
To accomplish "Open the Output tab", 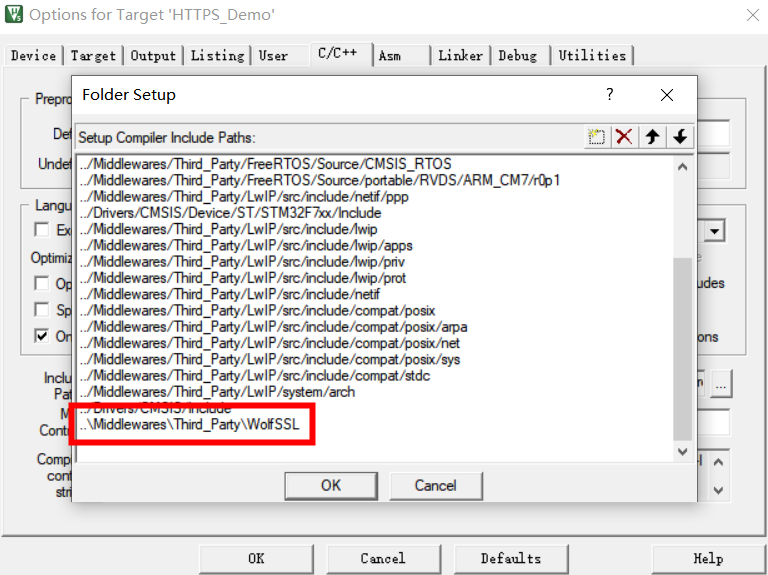I will pyautogui.click(x=153, y=55).
